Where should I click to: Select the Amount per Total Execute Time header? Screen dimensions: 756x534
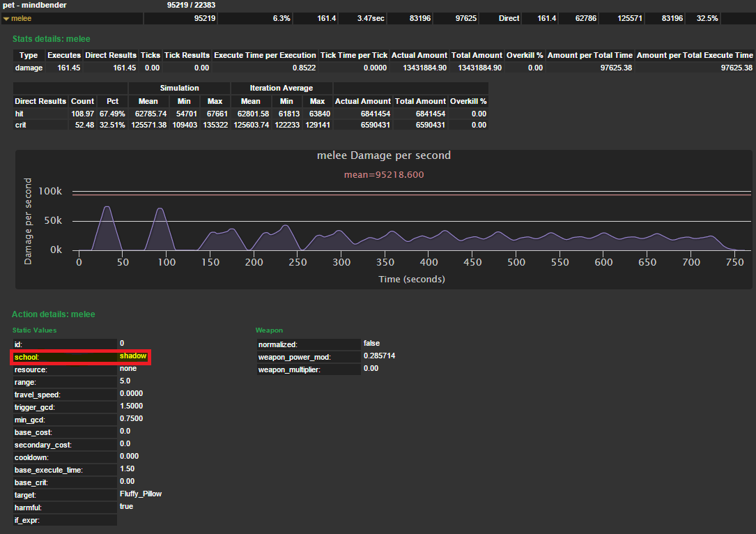coord(695,55)
